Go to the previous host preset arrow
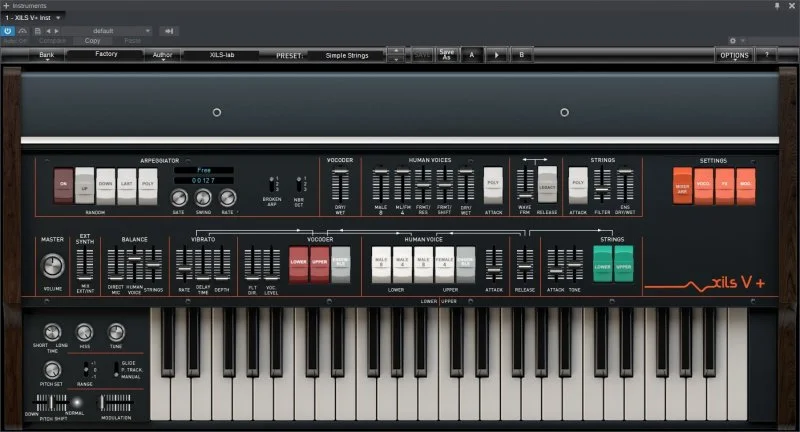The image size is (800, 432). 48,31
